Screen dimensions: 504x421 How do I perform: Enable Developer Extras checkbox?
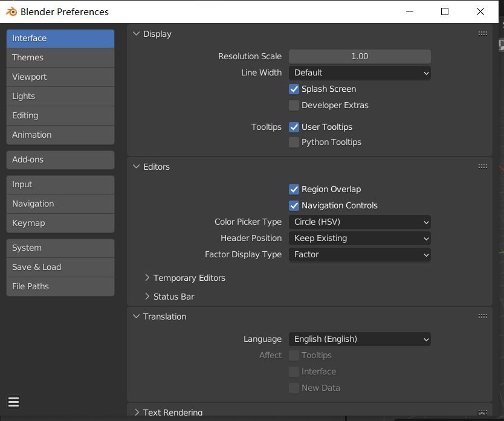coord(294,105)
